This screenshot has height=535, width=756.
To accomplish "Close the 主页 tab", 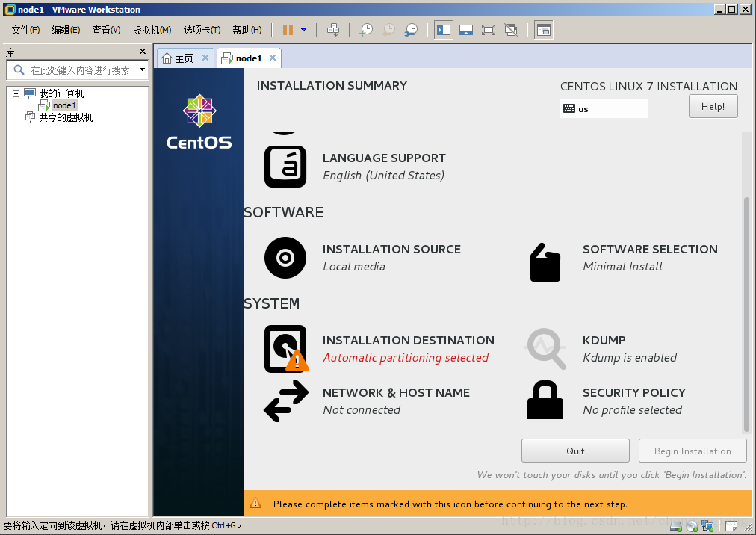I will pyautogui.click(x=205, y=58).
